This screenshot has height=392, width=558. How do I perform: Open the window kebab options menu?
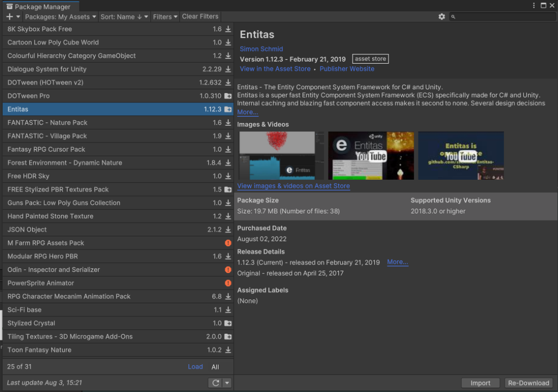[x=534, y=5]
